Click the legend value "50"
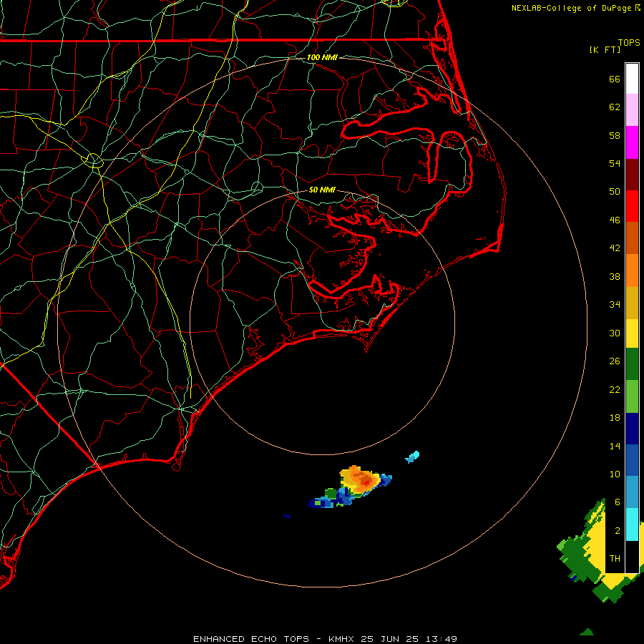Image resolution: width=644 pixels, height=644 pixels. pyautogui.click(x=615, y=192)
